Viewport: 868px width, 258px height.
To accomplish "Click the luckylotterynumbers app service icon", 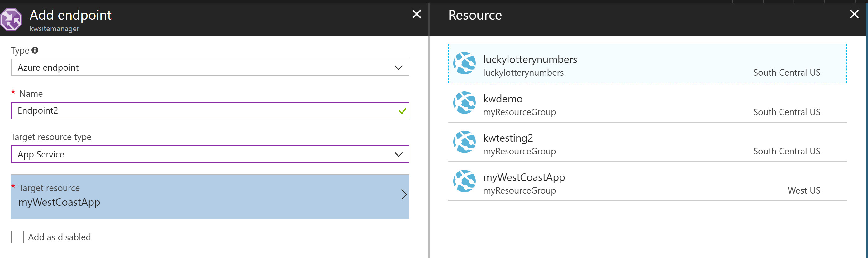I will coord(464,63).
